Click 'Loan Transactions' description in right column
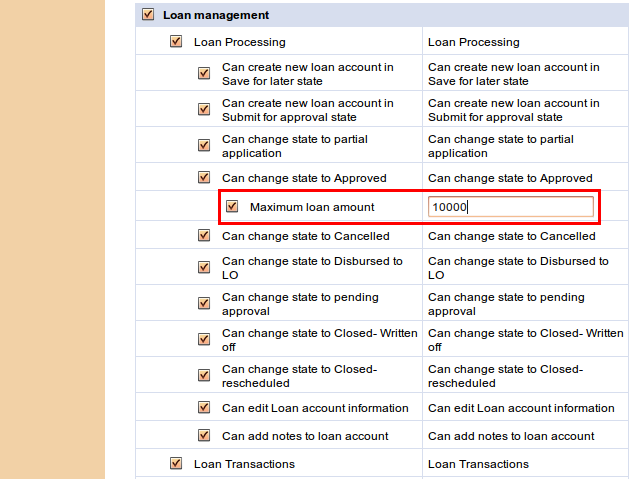The image size is (636, 479). (x=478, y=464)
